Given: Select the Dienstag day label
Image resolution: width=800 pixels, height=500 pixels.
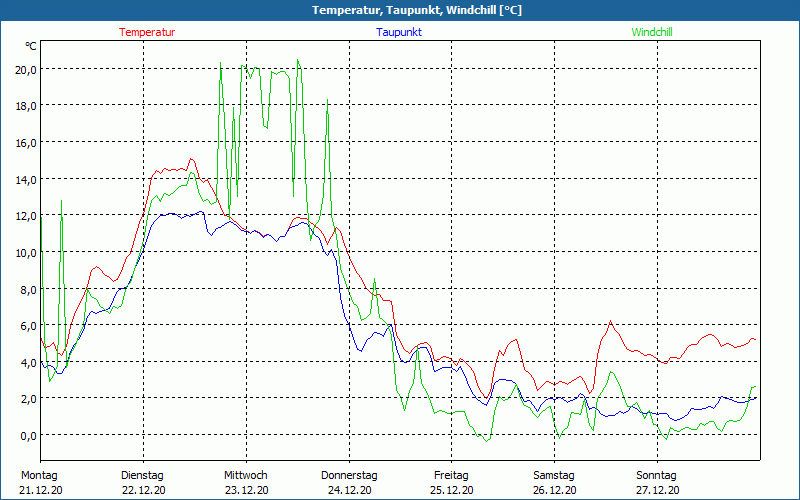Looking at the screenshot, I should (142, 475).
